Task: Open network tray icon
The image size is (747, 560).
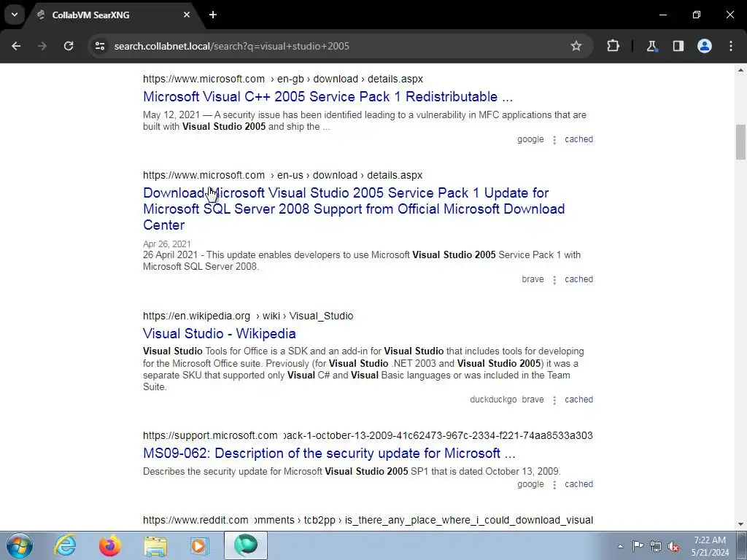Action: click(656, 546)
